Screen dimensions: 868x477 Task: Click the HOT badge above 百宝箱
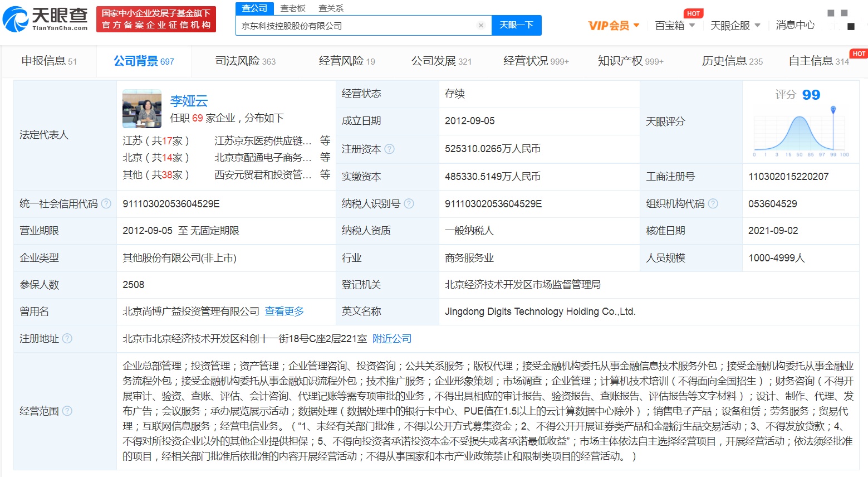[694, 13]
